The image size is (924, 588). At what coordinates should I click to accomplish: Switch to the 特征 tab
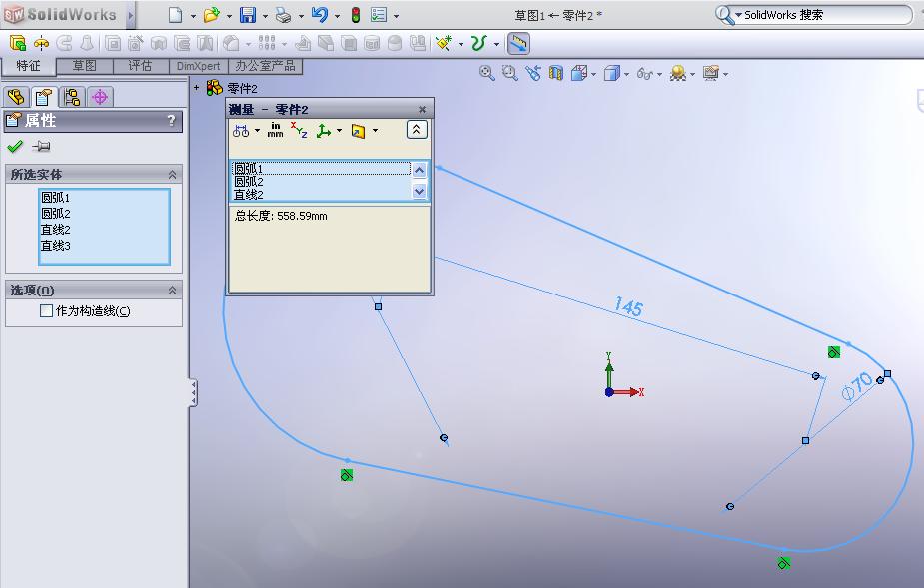tap(28, 66)
